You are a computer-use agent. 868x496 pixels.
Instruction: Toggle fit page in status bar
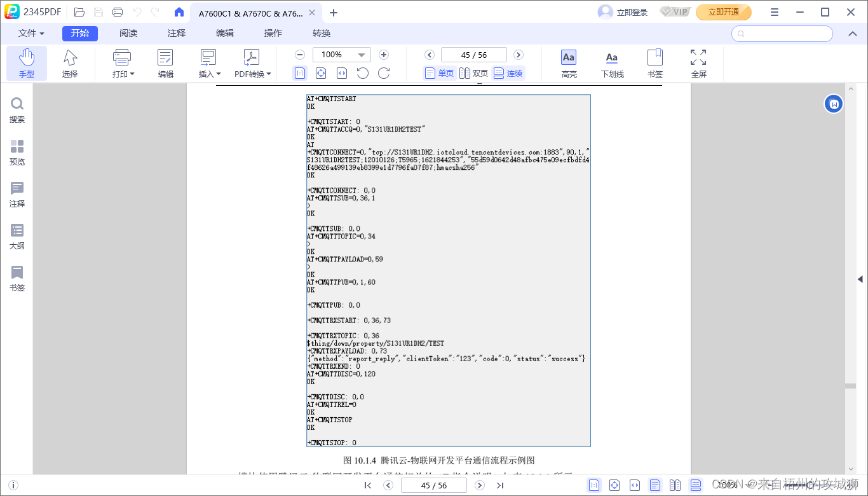tap(614, 485)
